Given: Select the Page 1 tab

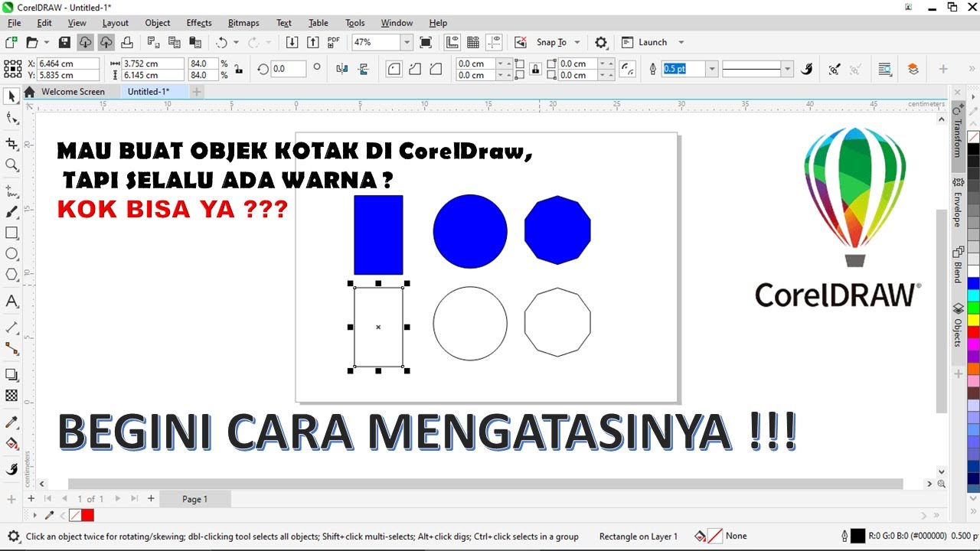Looking at the screenshot, I should 194,499.
